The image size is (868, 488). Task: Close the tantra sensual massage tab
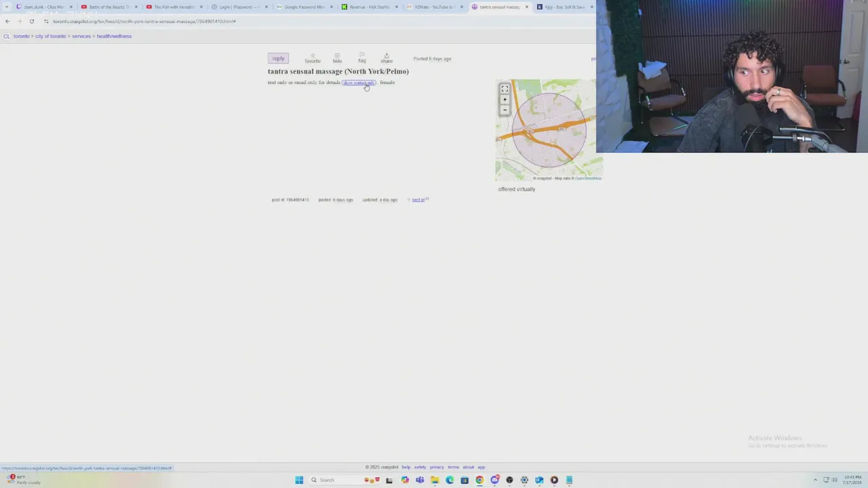click(x=527, y=7)
